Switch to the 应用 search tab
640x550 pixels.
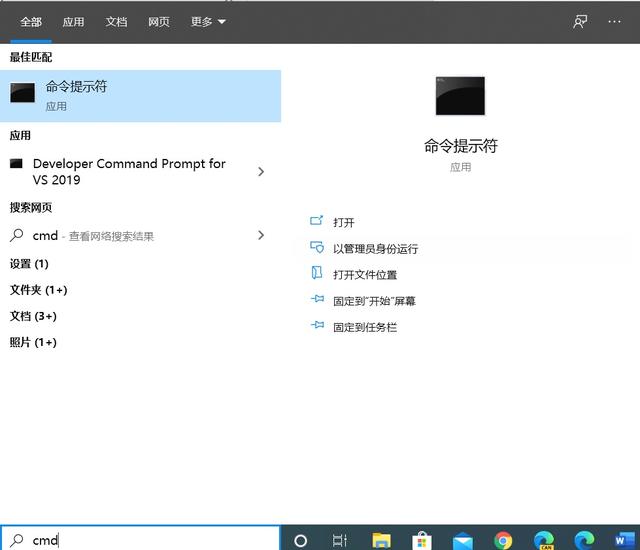(73, 22)
